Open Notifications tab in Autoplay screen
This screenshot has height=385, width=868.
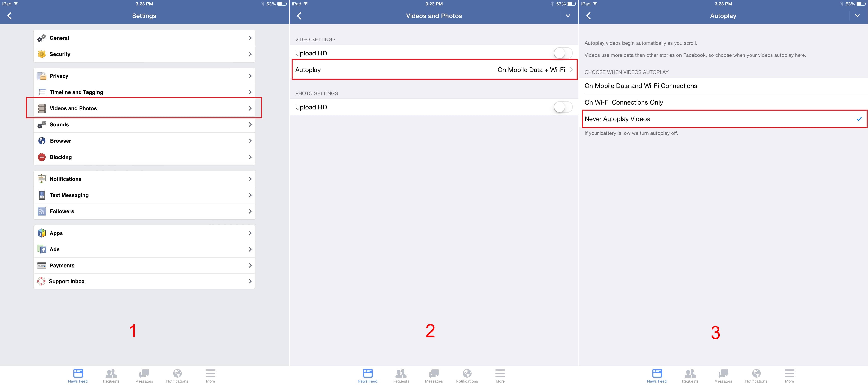pyautogui.click(x=756, y=376)
